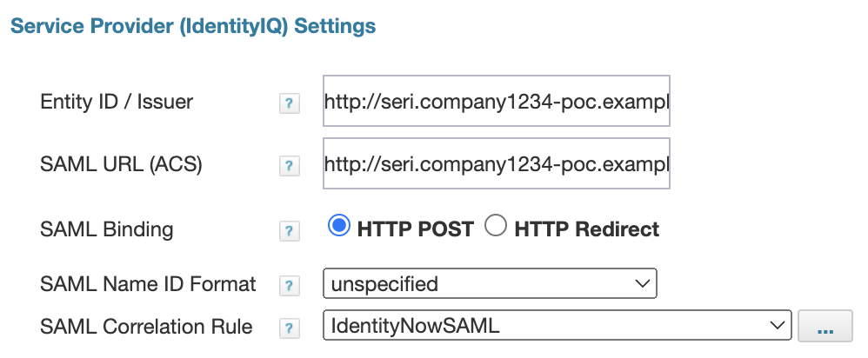
Task: Click the SAML Correlation Rule label
Action: 146,327
